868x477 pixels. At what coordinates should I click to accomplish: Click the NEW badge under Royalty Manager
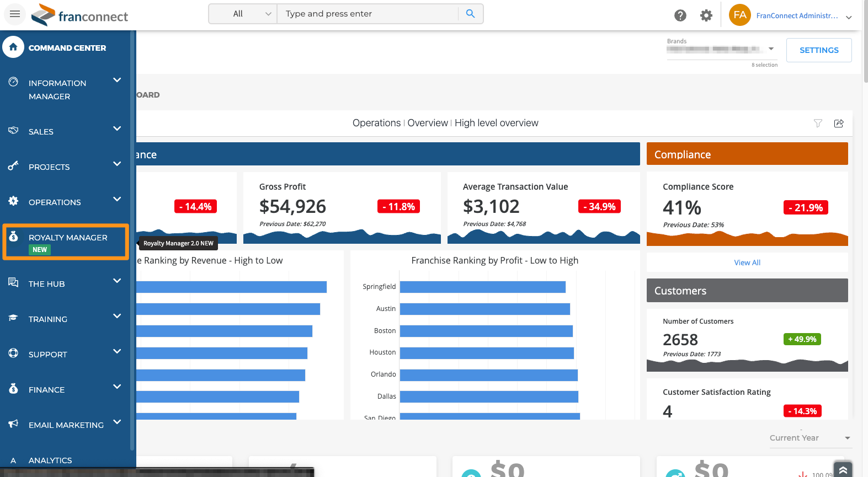[40, 250]
